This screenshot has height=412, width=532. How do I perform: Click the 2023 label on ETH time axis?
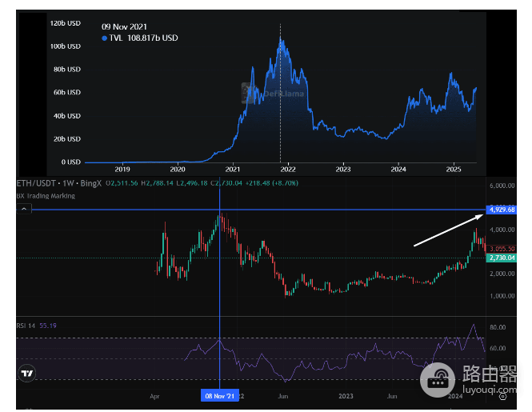(346, 396)
